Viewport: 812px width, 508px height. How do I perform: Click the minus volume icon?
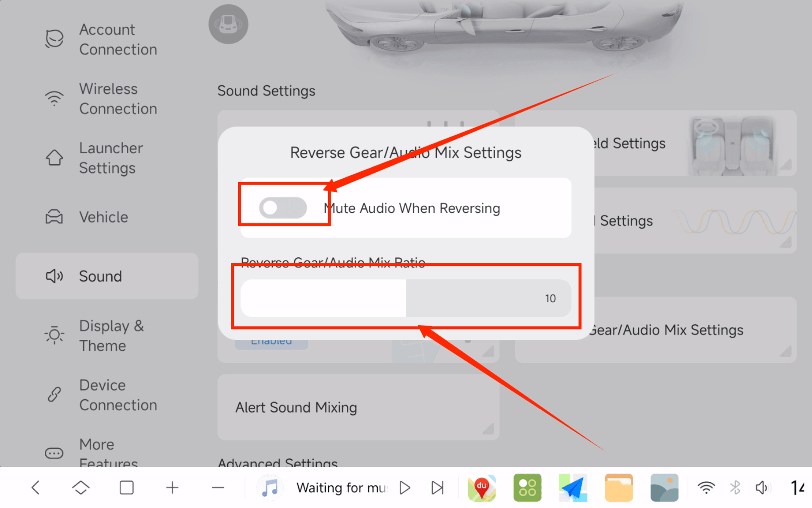pos(218,488)
